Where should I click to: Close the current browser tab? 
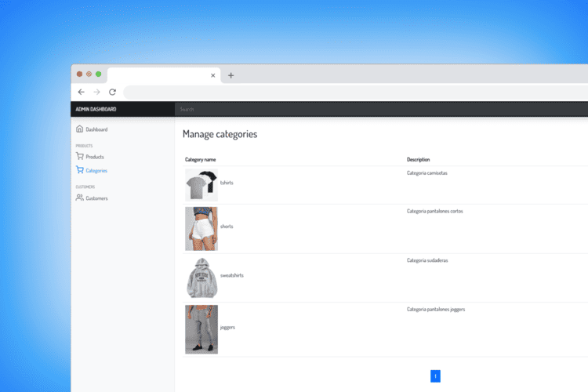coord(213,75)
